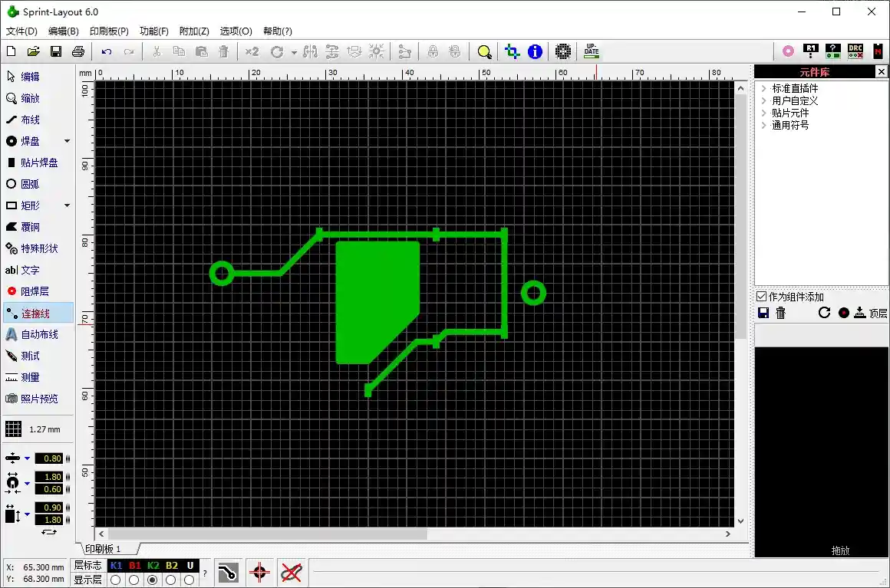Click the K2 green layer label
Viewport: 890px width, 588px height.
153,565
